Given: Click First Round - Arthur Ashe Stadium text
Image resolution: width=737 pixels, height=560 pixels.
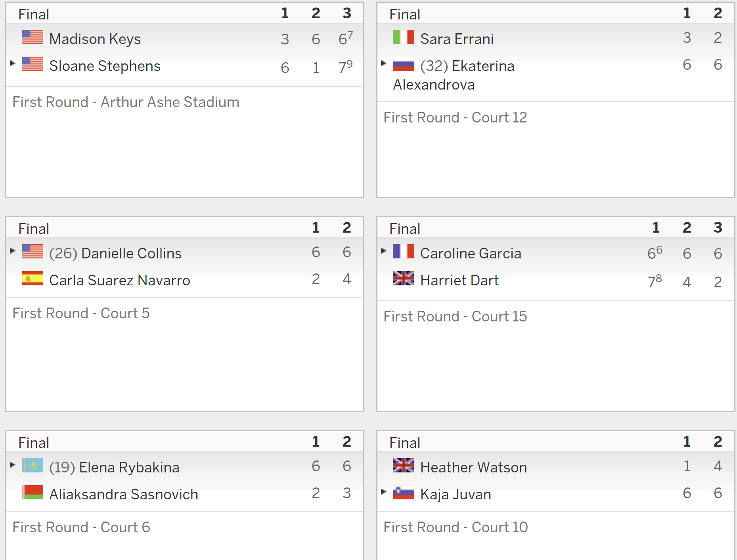Looking at the screenshot, I should (126, 102).
